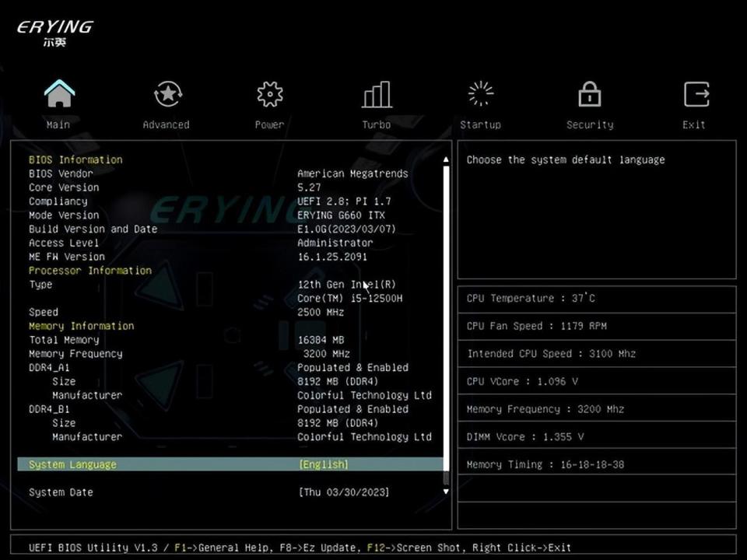This screenshot has width=747, height=560.
Task: Click the CPU VCore 1.096 V readout
Action: click(x=522, y=381)
